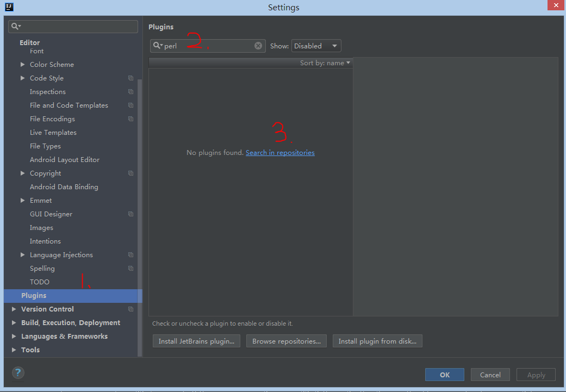The image size is (566, 392).
Task: Open the File Encodings page
Action: (52, 119)
